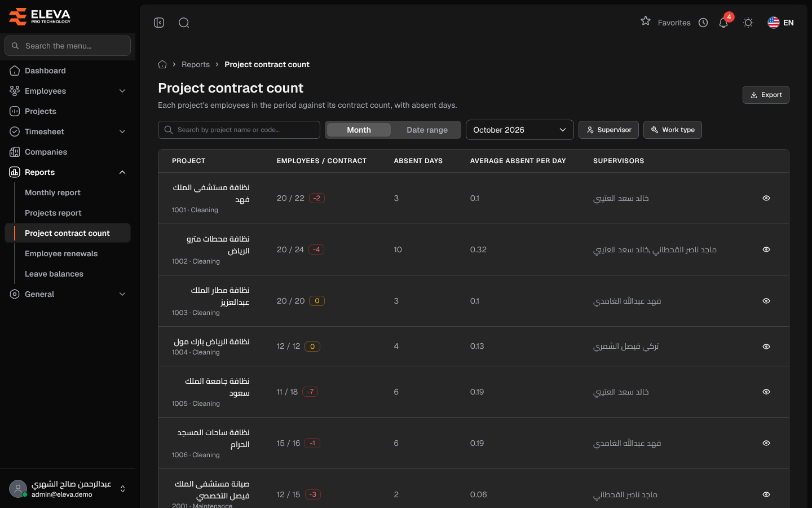Select Project contract count menu item
This screenshot has height=508, width=812.
coord(67,233)
